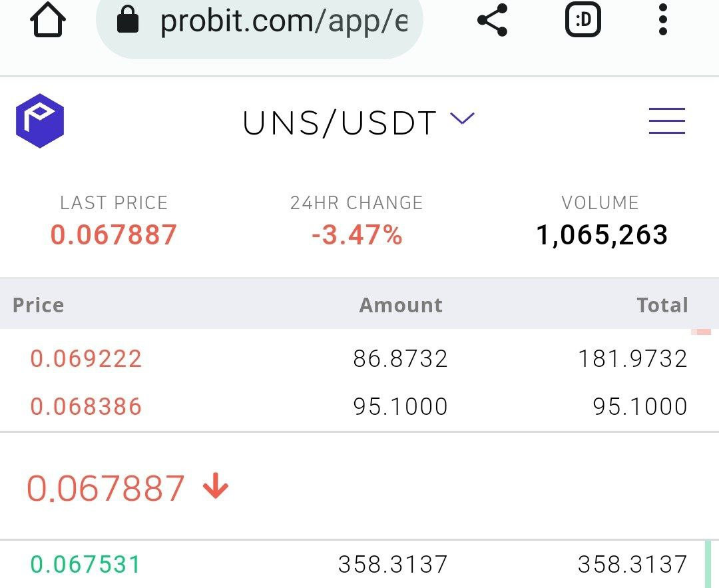Click the red down arrow beside price

click(216, 485)
